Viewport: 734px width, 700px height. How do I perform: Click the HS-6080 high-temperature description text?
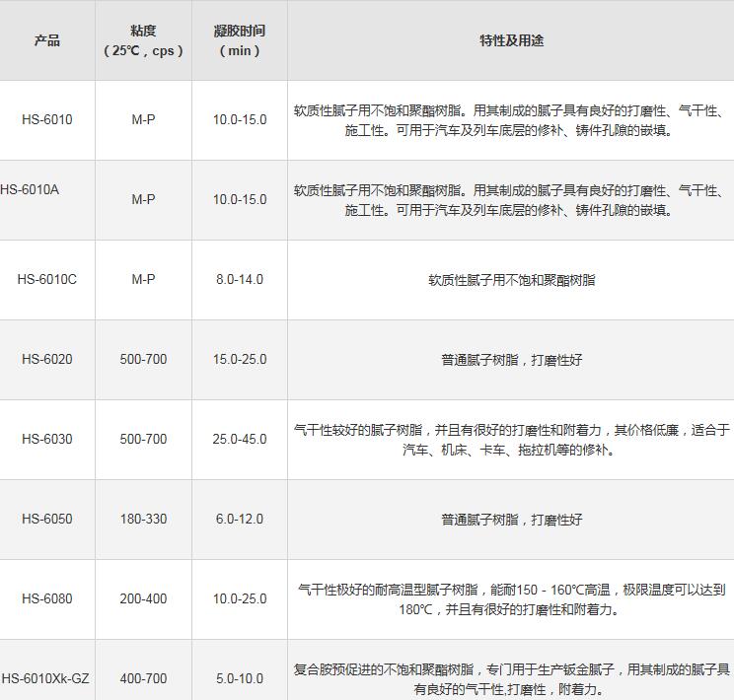tap(511, 598)
